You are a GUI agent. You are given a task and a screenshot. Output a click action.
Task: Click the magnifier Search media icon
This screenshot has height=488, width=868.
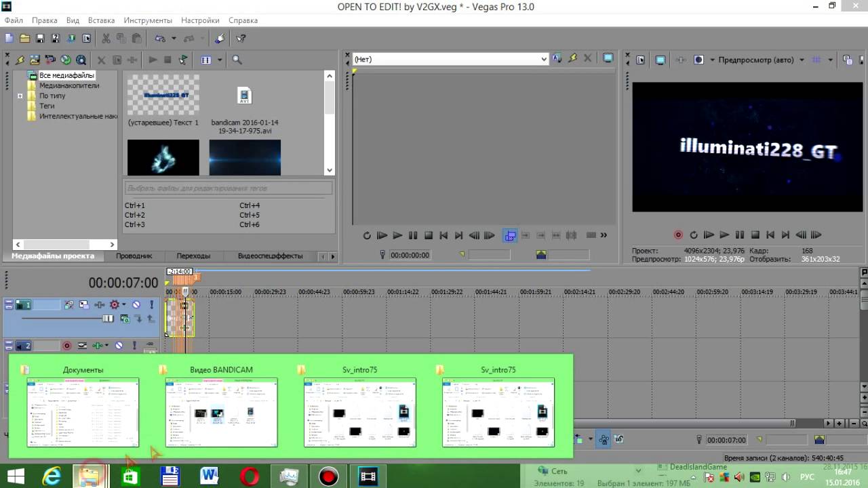[237, 60]
